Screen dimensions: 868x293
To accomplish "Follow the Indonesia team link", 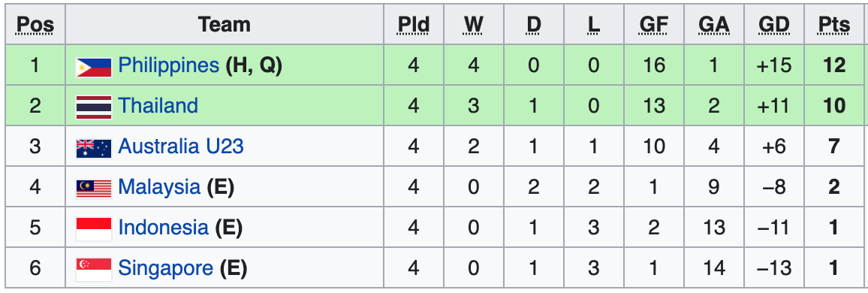I will pos(163,227).
